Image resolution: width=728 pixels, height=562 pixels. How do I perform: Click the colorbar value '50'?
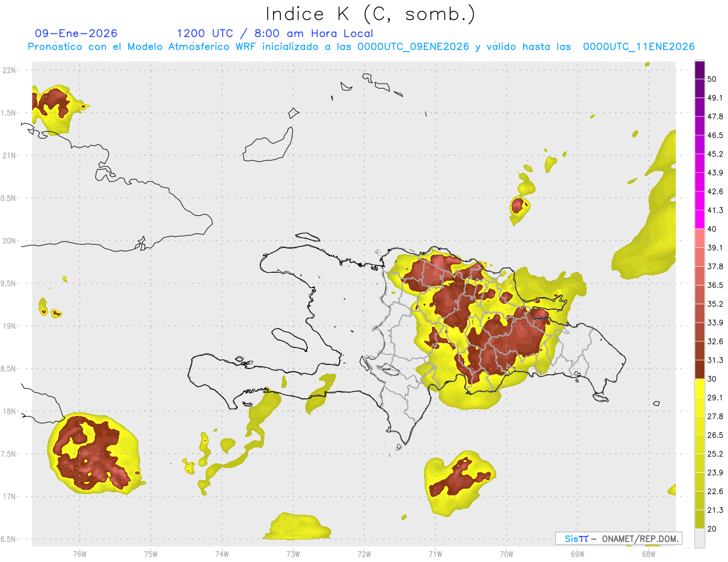pos(713,79)
